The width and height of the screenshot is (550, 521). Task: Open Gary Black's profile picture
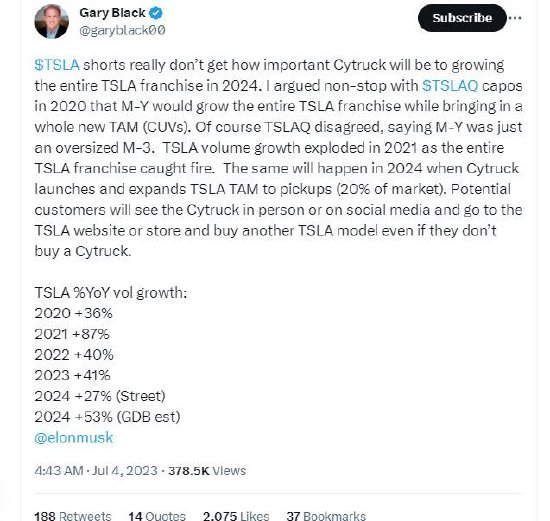52,21
